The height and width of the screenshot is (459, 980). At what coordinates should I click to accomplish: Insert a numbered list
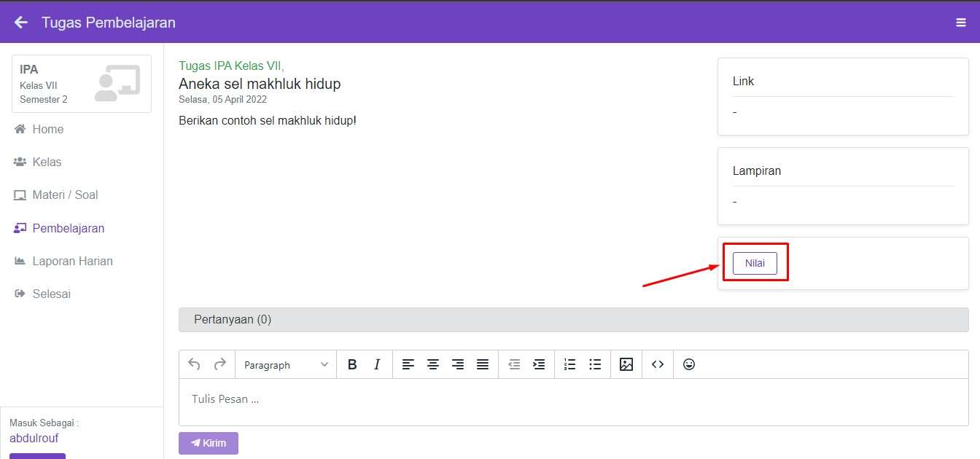pyautogui.click(x=570, y=364)
